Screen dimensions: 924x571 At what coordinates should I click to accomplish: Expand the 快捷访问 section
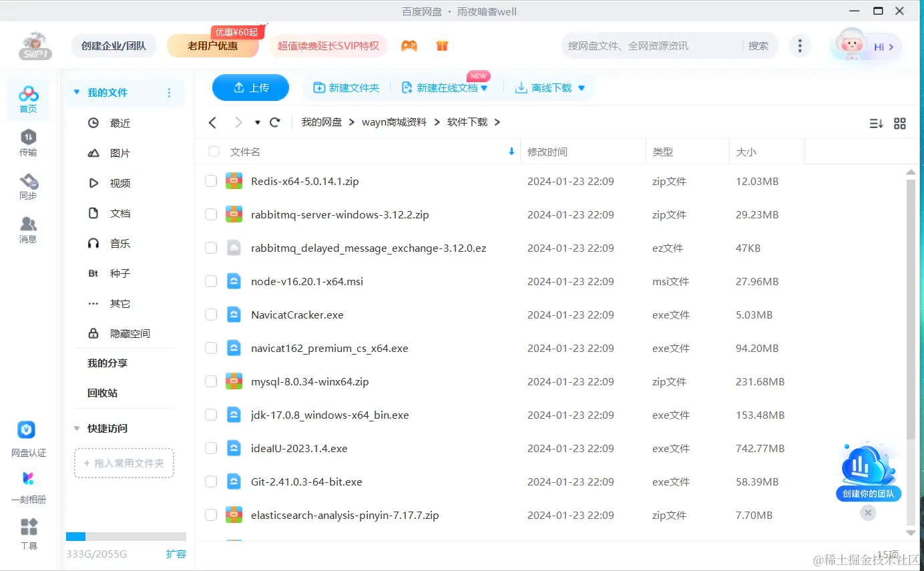[77, 428]
